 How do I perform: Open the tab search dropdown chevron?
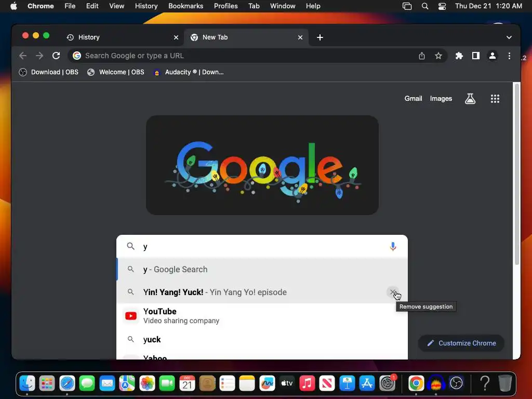(x=509, y=37)
